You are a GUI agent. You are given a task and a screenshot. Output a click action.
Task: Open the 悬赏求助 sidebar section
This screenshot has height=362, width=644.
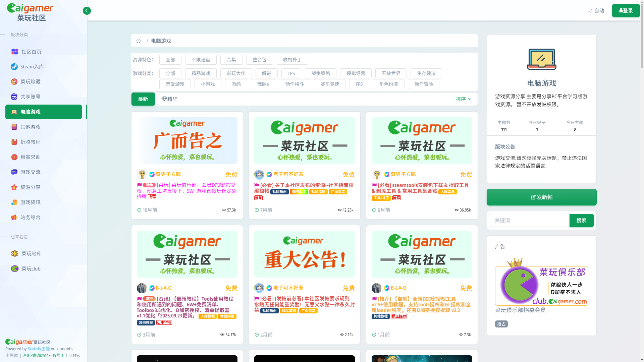(x=30, y=157)
